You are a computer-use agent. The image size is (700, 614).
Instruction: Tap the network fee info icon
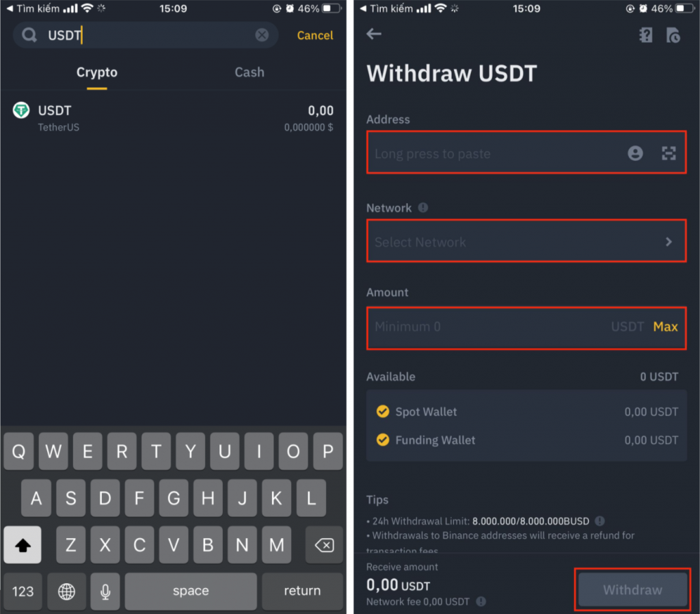click(481, 602)
